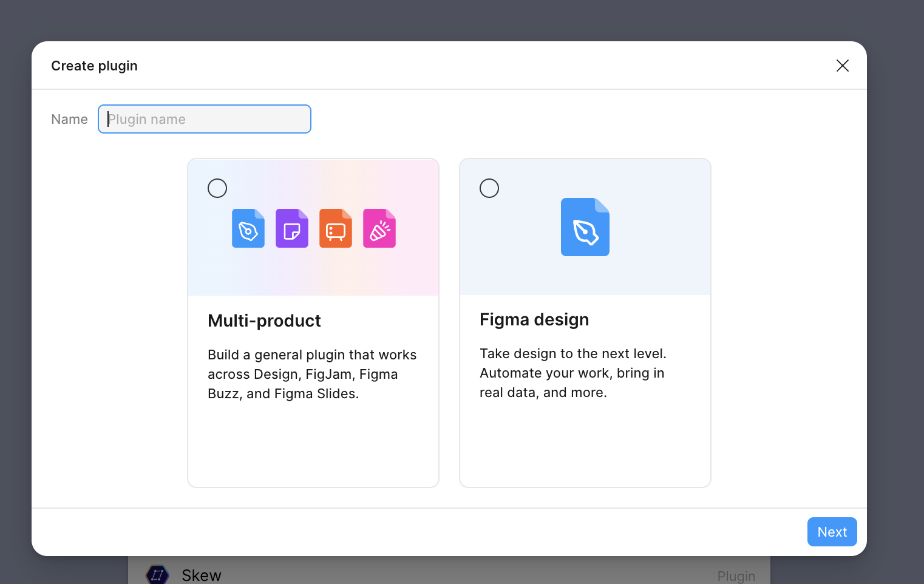The width and height of the screenshot is (924, 584).
Task: Click the orange Figma Slides icon
Action: [x=336, y=228]
